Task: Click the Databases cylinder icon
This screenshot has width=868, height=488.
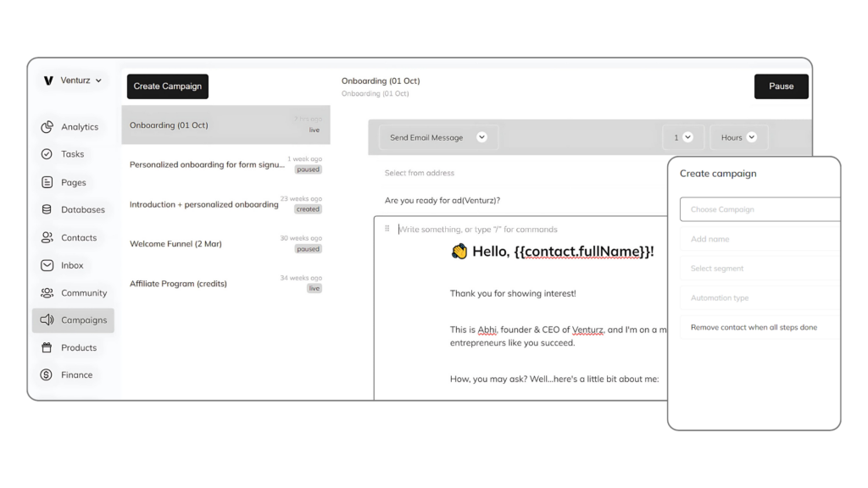Action: (47, 210)
